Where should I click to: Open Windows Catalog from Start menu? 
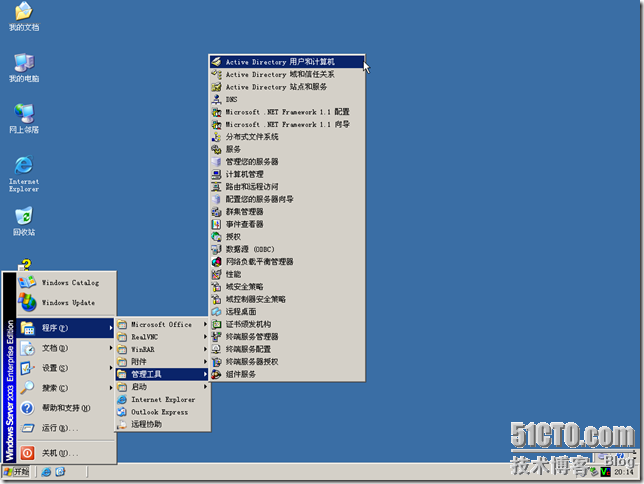66,283
